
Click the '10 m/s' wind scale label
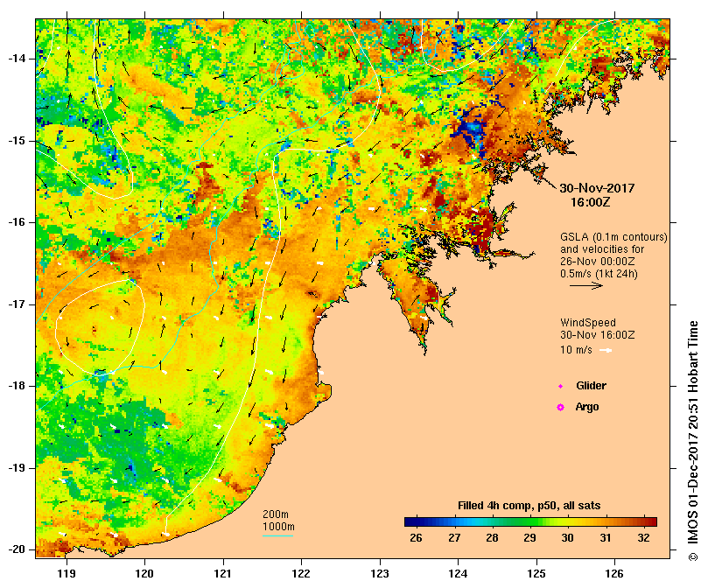[576, 350]
